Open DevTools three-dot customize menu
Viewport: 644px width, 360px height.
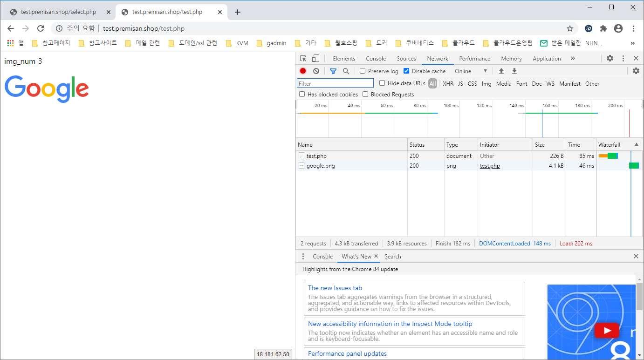tap(623, 58)
